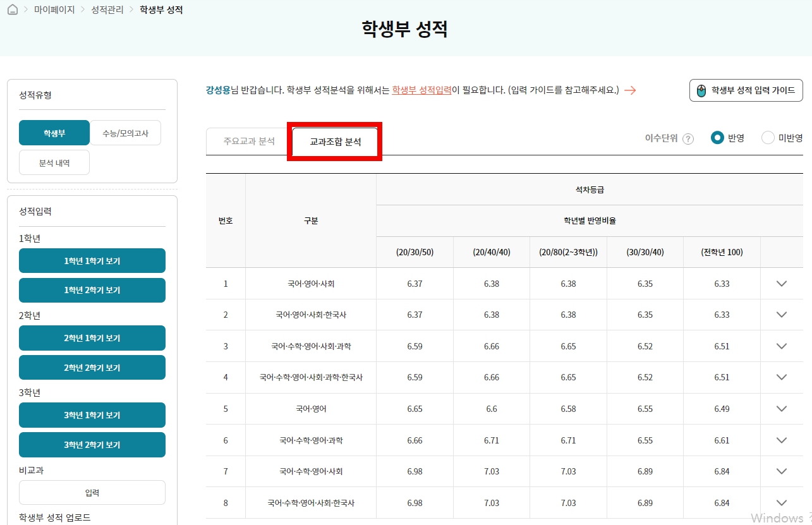Screen dimensions: 812x525
Task: Expand row 8 국어·수학·영어·사회·한국사 chevron
Action: 782,503
